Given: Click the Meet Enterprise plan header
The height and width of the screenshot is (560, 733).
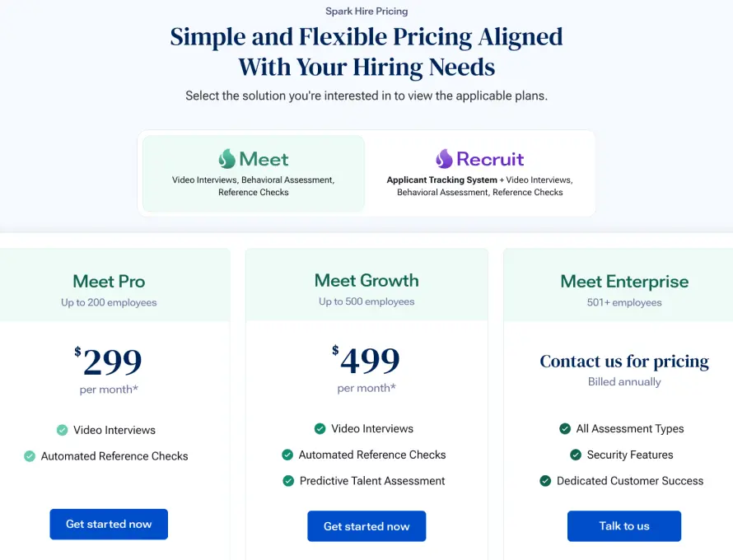Looking at the screenshot, I should click(623, 281).
